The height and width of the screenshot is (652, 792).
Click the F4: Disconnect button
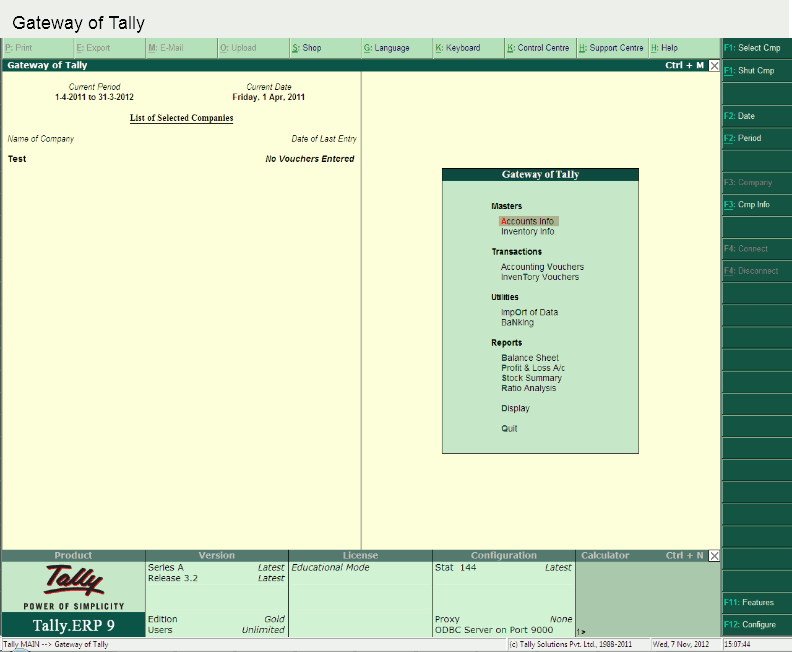point(757,271)
